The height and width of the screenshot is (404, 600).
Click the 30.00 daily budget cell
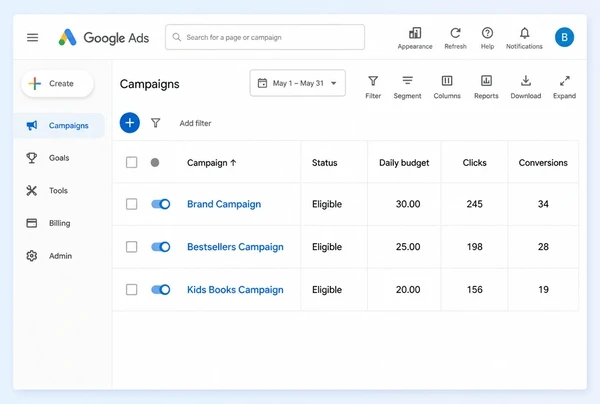click(x=408, y=204)
